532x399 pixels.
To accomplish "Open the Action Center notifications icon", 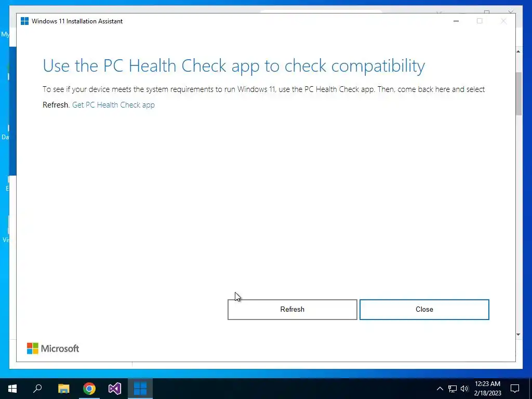I will pos(515,389).
